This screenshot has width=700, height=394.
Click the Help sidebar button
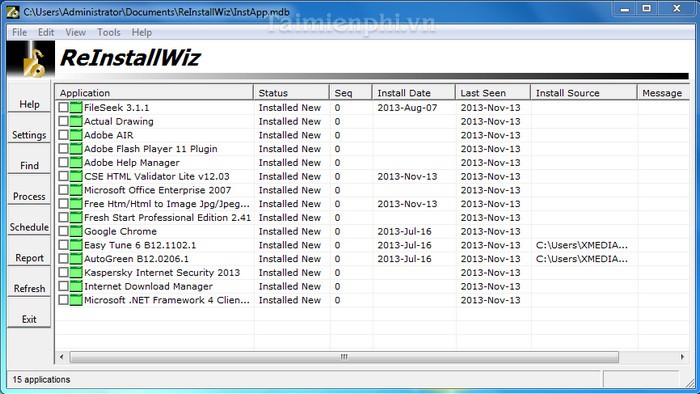pyautogui.click(x=29, y=98)
